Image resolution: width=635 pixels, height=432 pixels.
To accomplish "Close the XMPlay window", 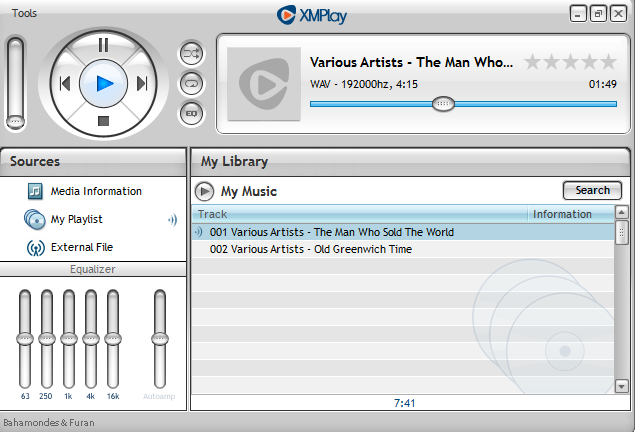I will click(x=618, y=14).
